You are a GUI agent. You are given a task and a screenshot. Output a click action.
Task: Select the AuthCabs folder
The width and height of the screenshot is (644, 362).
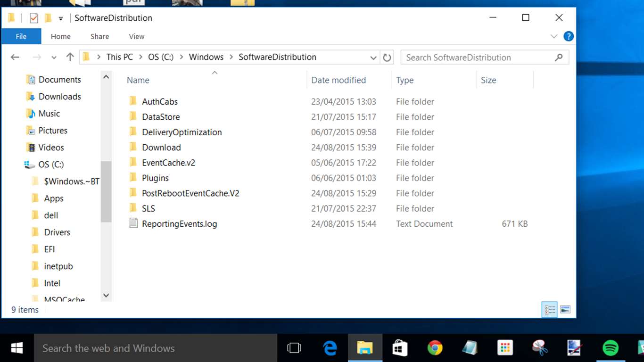point(160,101)
